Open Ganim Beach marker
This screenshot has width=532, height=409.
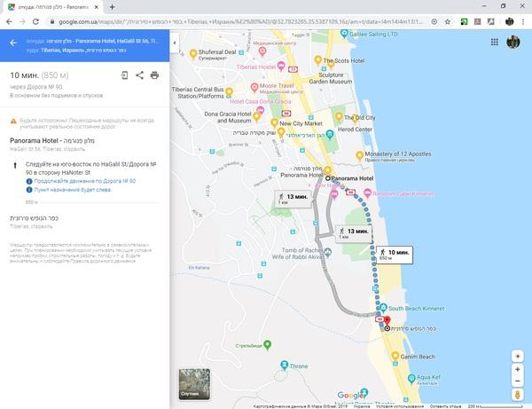point(395,356)
